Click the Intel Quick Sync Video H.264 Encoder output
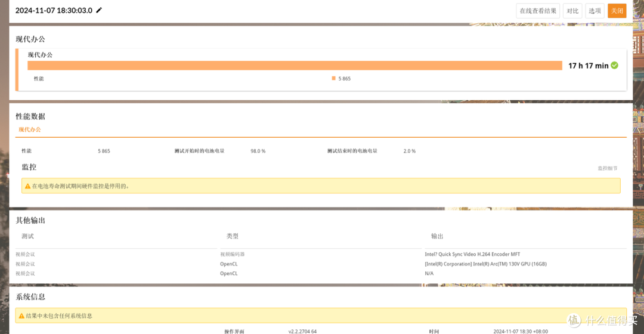644x334 pixels. (472, 254)
